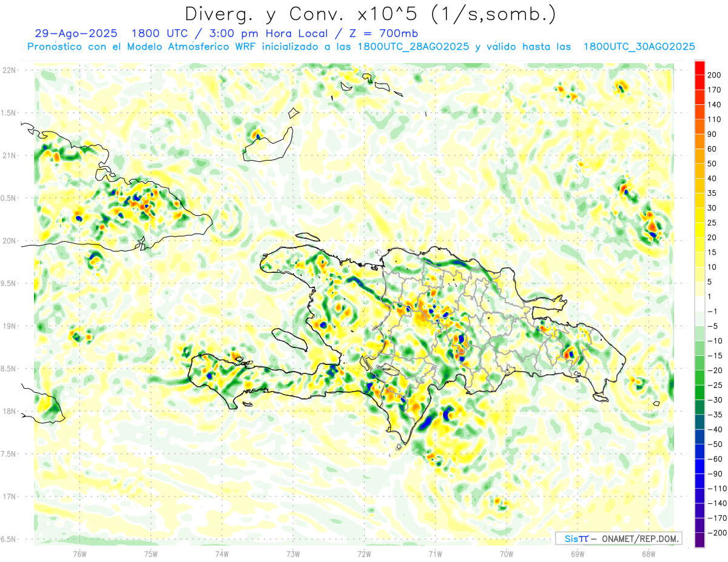Click the '22N' latitude label
728x562 pixels.
[x=8, y=70]
